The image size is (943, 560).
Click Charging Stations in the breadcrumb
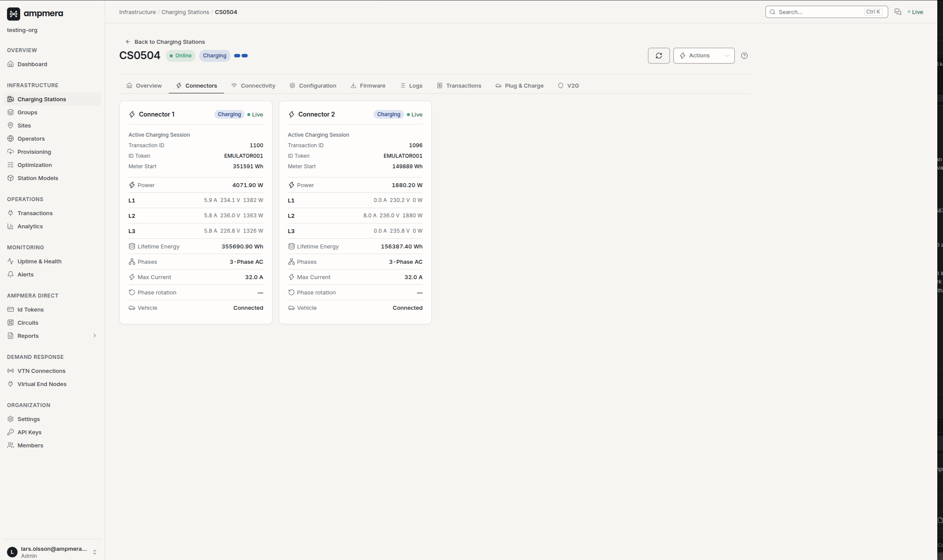[185, 12]
